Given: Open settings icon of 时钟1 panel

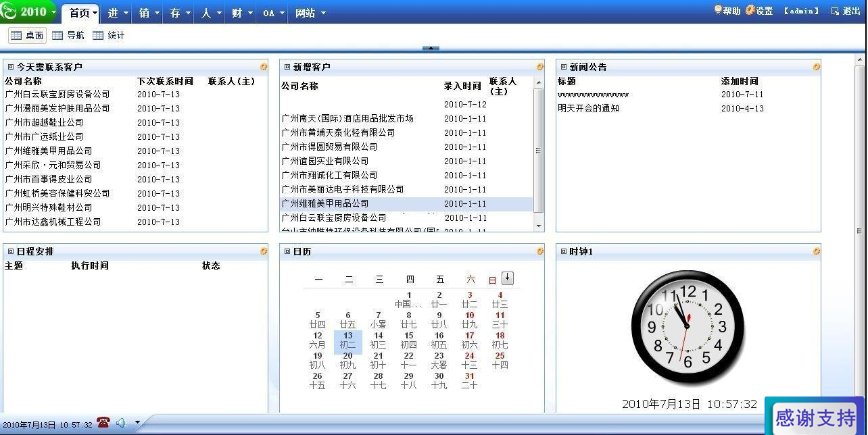Looking at the screenshot, I should pos(817,251).
